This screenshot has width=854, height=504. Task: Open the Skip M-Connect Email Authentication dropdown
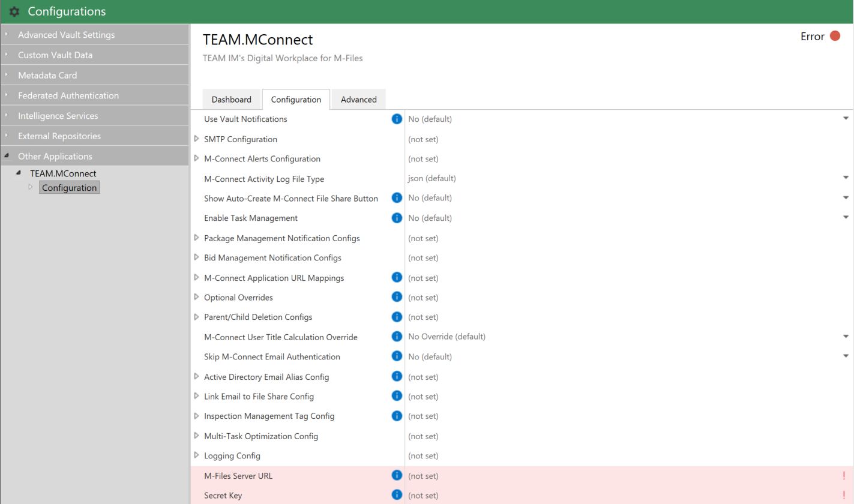coord(846,356)
